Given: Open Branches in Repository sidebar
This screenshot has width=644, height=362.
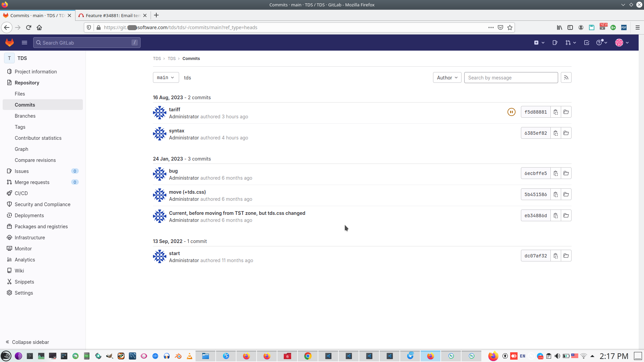Looking at the screenshot, I should [25, 116].
